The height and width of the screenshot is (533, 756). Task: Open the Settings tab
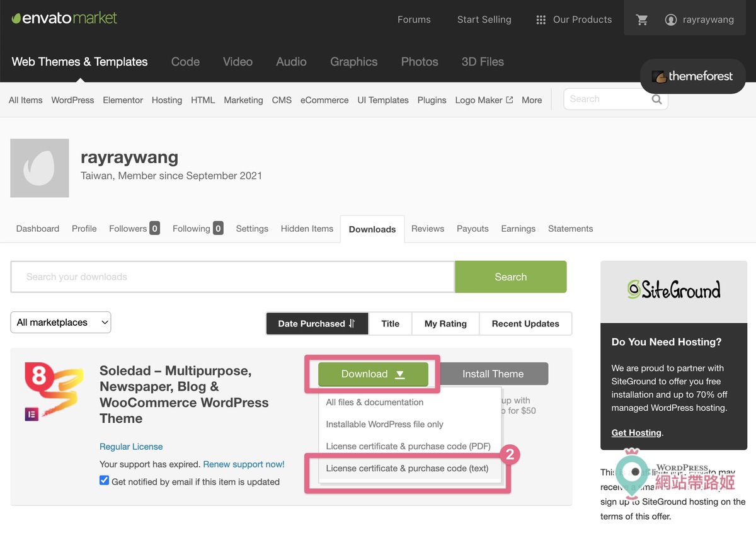[252, 229]
